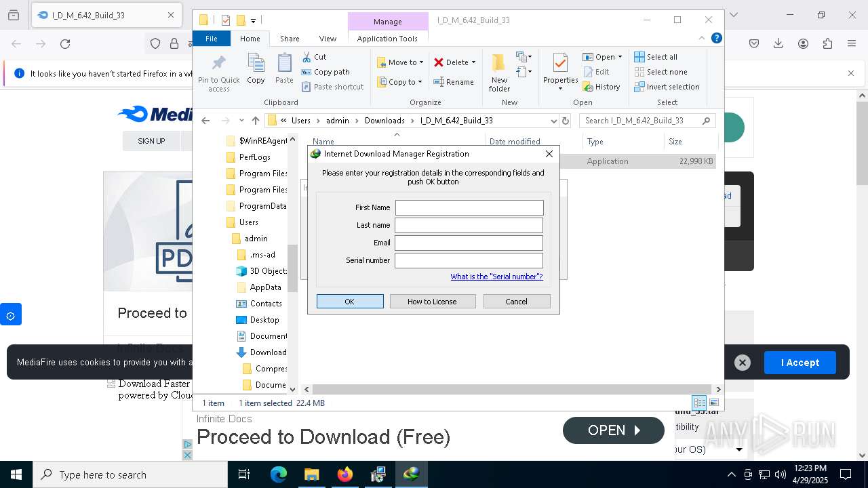Open Firefox account icon
The image size is (868, 488).
point(803,44)
